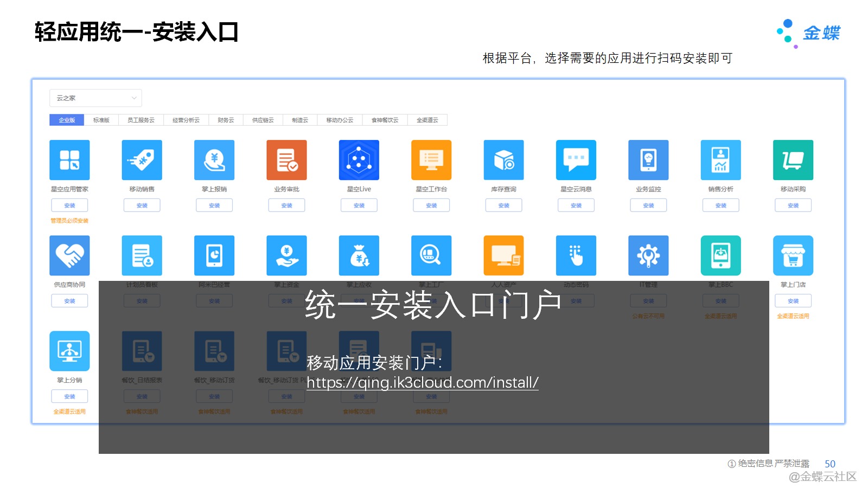Click the 掌上分销 network monitor icon
This screenshot has width=868, height=488.
coord(69,351)
